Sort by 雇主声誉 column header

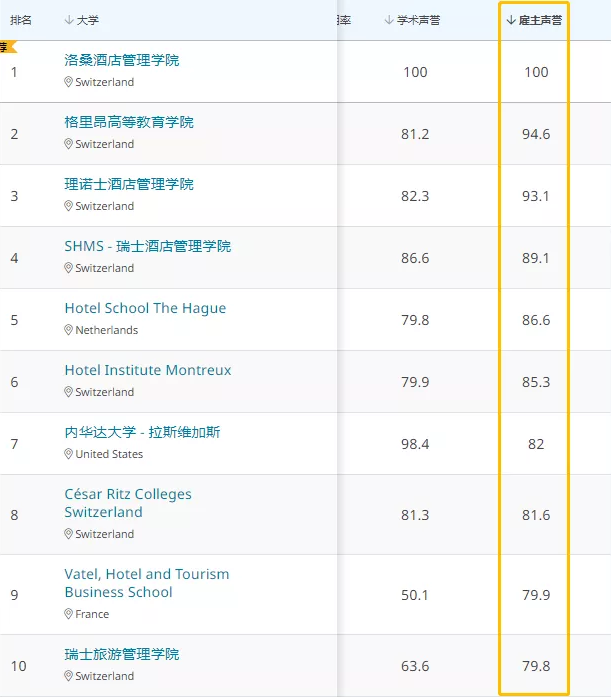coord(534,20)
